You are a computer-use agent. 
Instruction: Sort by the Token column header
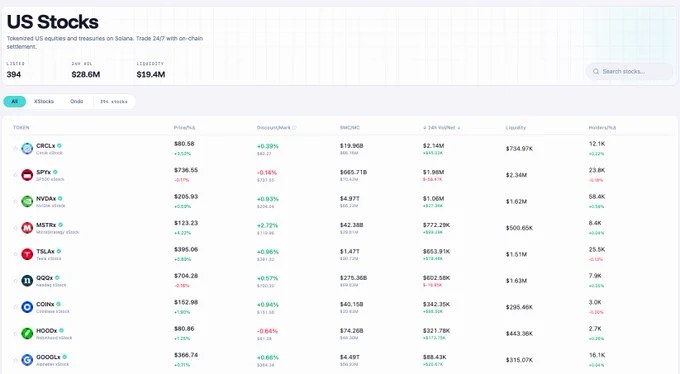point(21,128)
